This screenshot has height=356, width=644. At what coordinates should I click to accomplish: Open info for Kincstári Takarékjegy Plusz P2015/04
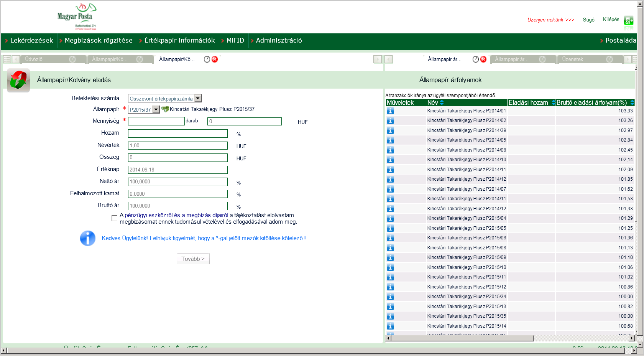[390, 218]
